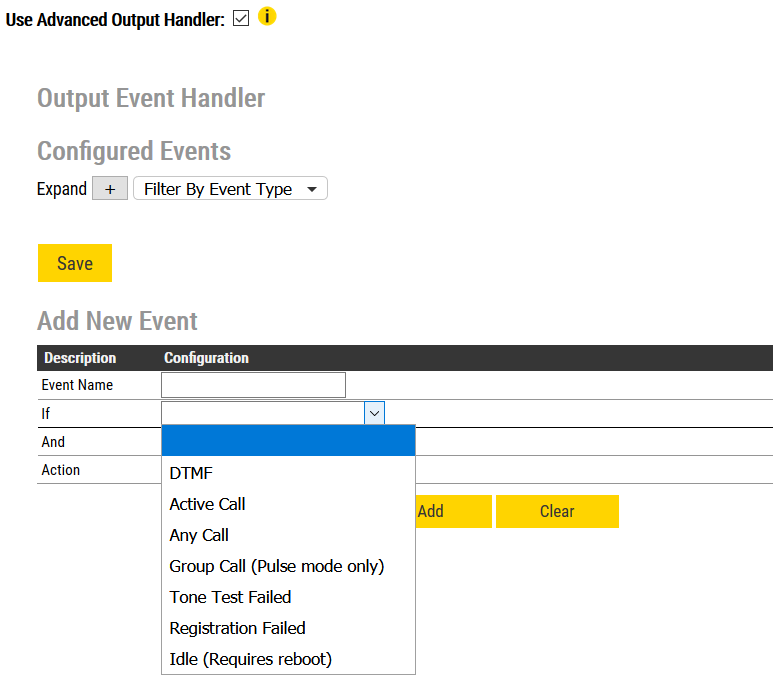Pick Registration Failed from the list
Viewport: 773px width, 684px height.
click(x=237, y=628)
